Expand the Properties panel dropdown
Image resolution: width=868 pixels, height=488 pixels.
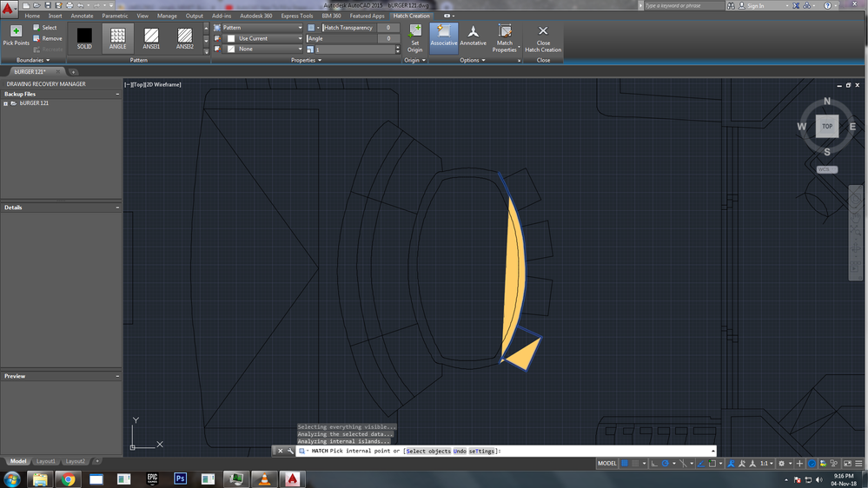tap(306, 60)
